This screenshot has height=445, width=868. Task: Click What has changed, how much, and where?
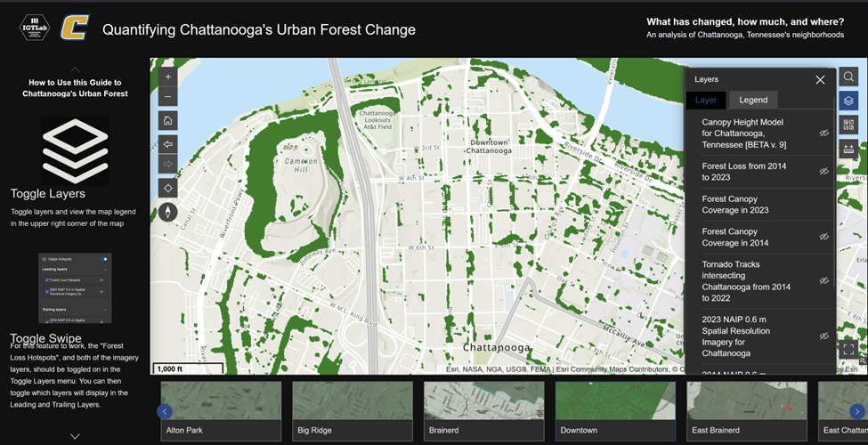(745, 22)
